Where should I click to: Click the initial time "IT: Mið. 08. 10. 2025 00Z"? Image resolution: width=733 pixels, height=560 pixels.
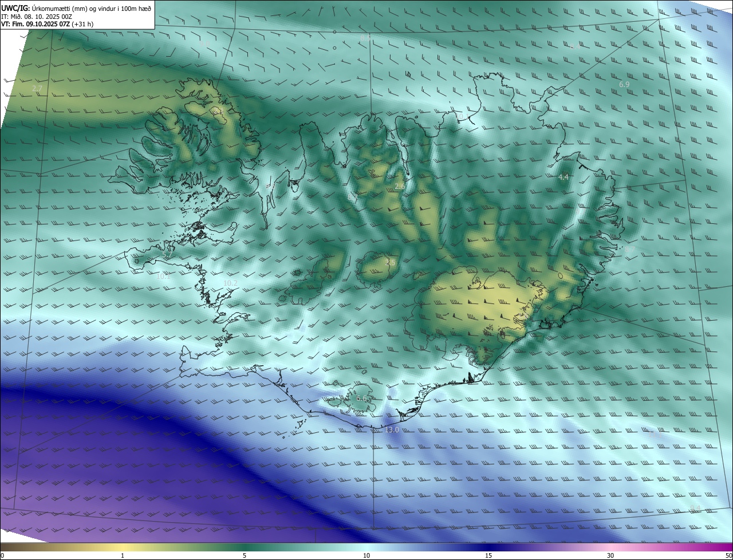click(x=37, y=16)
